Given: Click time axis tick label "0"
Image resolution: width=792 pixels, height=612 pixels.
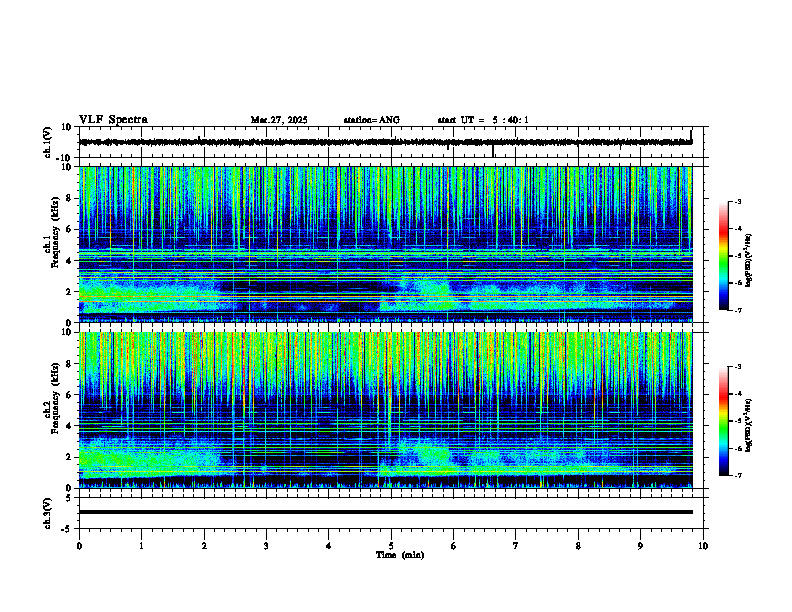Looking at the screenshot, I should 79,546.
